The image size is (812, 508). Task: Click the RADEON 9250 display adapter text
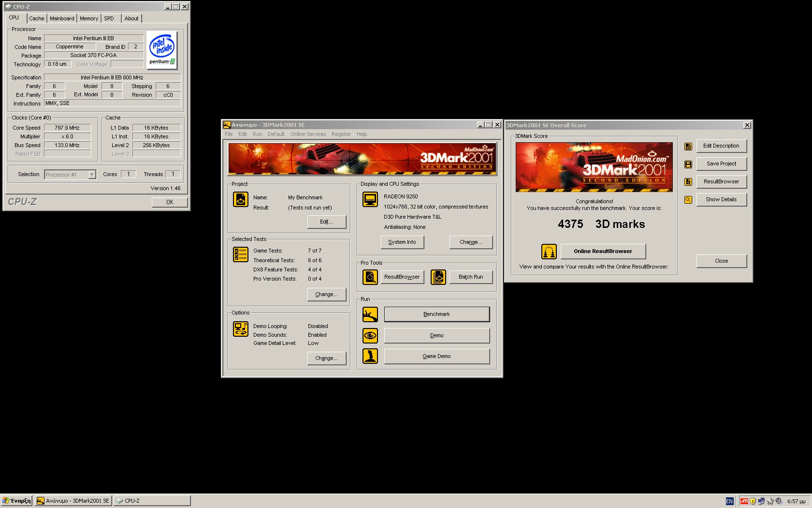pos(401,196)
